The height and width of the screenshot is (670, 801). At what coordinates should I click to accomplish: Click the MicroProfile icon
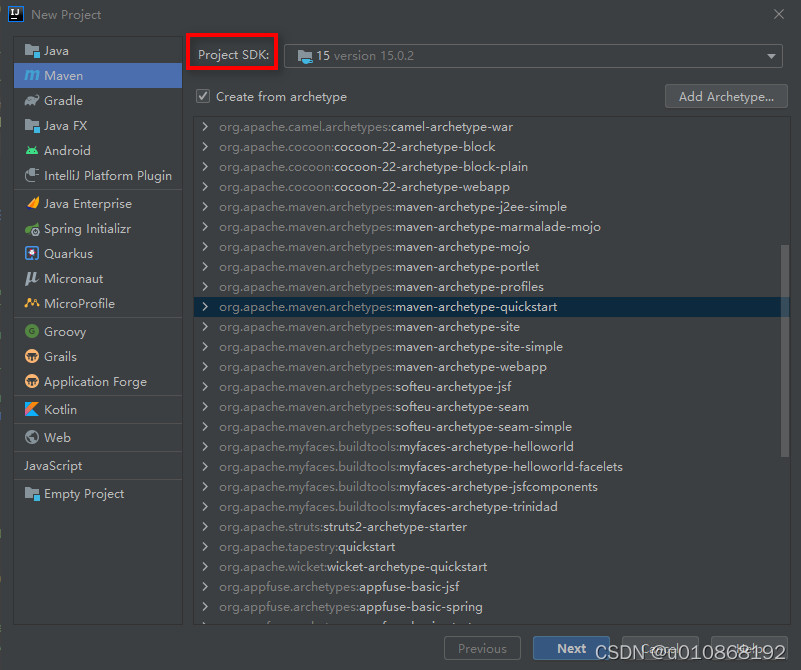pos(32,303)
